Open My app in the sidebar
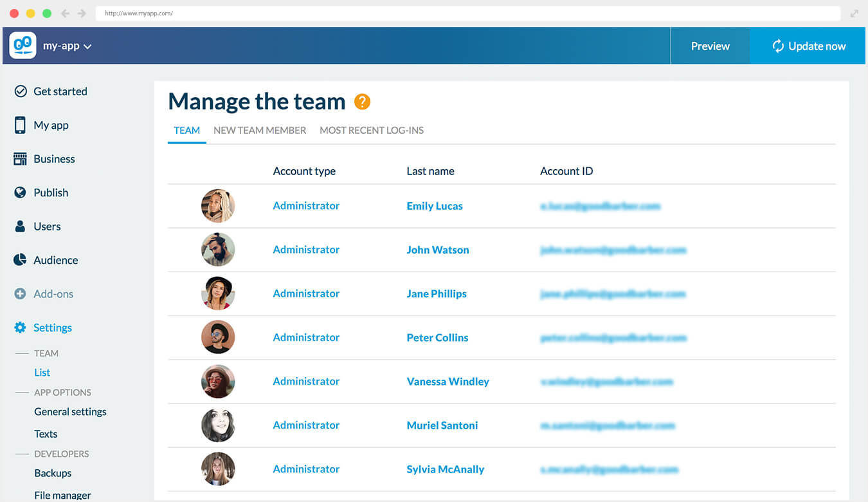 point(51,125)
